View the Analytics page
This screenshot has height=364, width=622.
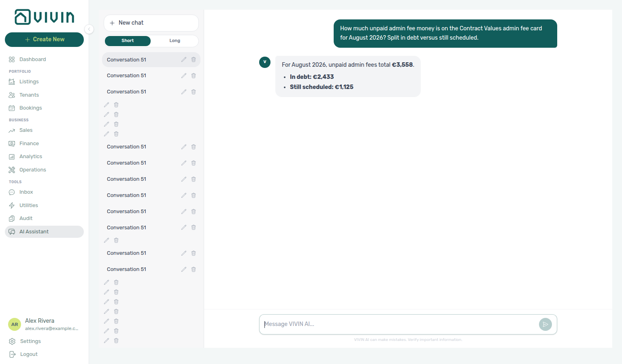[44, 157]
